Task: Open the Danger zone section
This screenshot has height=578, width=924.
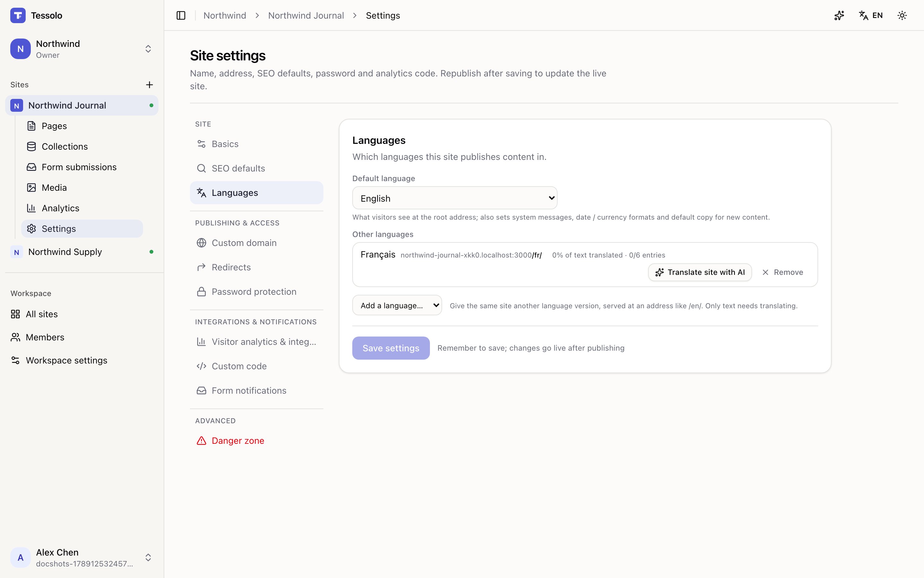Action: 257,441
